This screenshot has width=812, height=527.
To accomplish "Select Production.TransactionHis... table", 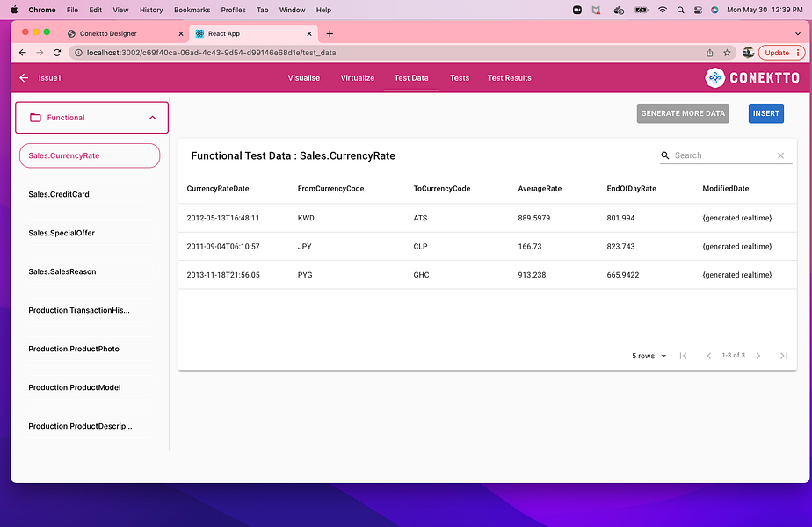I will pos(90,310).
